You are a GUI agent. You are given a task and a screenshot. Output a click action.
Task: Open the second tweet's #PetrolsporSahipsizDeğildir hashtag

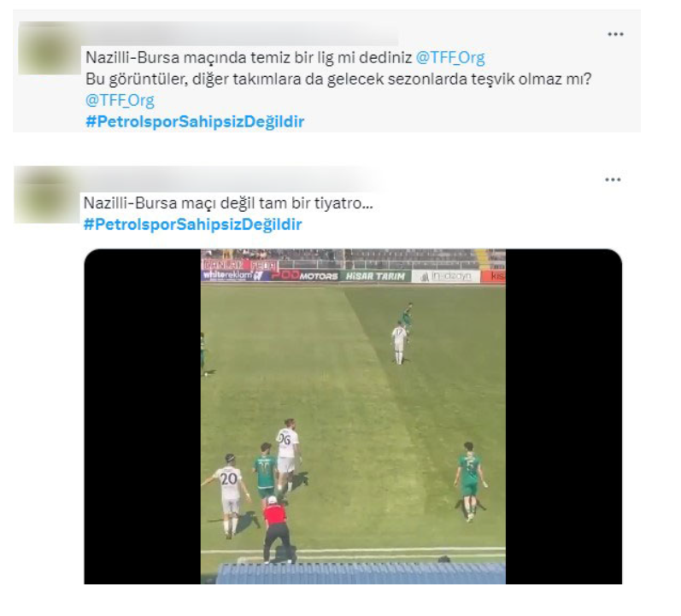point(193,225)
